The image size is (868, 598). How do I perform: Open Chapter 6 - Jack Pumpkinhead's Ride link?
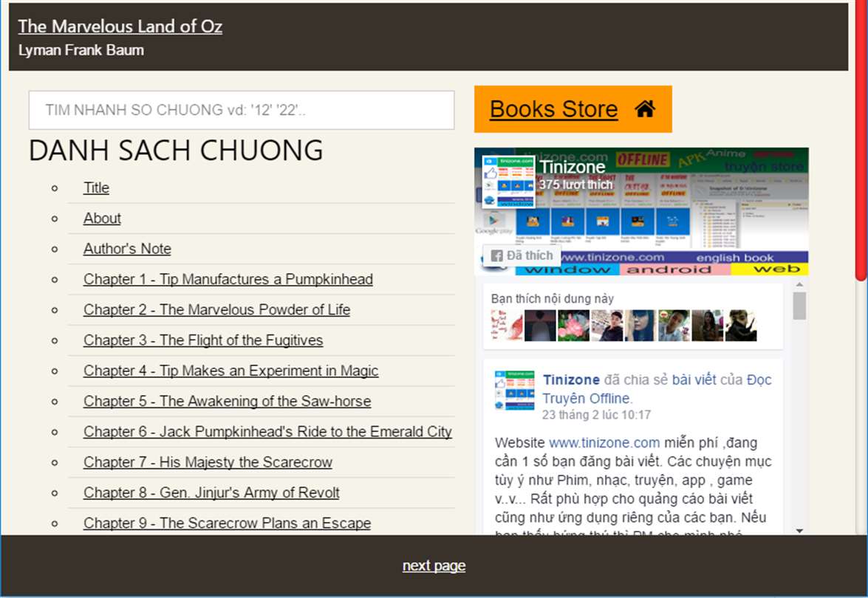coord(268,431)
